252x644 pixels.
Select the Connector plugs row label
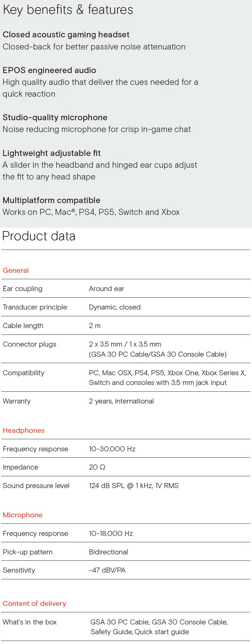coord(29,344)
